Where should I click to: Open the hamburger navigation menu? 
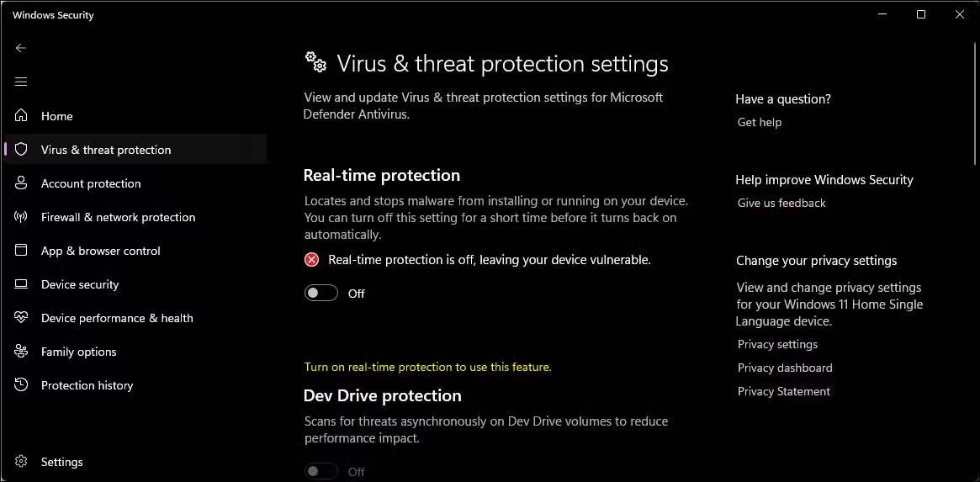coord(21,82)
